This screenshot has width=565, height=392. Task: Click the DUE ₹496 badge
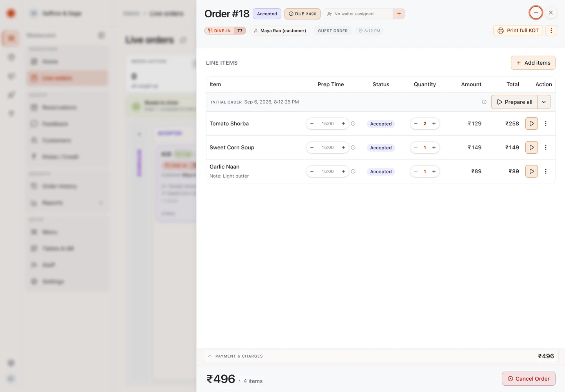pyautogui.click(x=303, y=14)
